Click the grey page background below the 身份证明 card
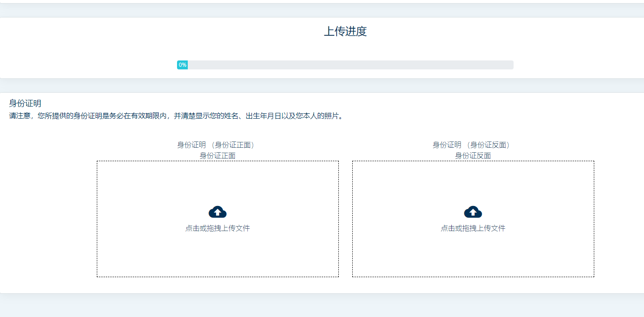The image size is (644, 317). pyautogui.click(x=322, y=307)
